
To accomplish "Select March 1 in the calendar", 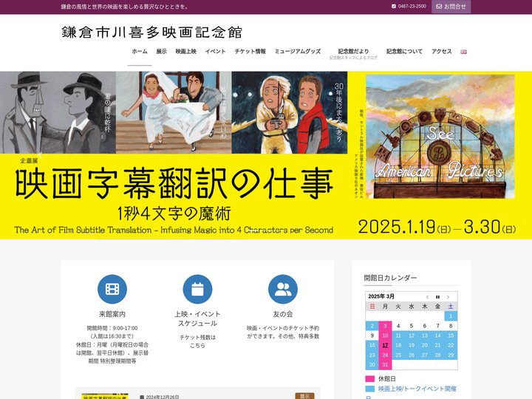I will (451, 316).
